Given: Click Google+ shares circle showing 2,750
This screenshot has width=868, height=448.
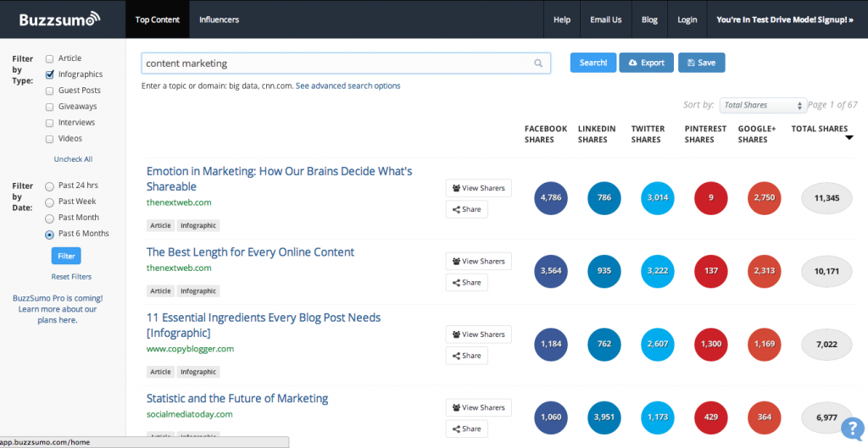Looking at the screenshot, I should [x=765, y=198].
